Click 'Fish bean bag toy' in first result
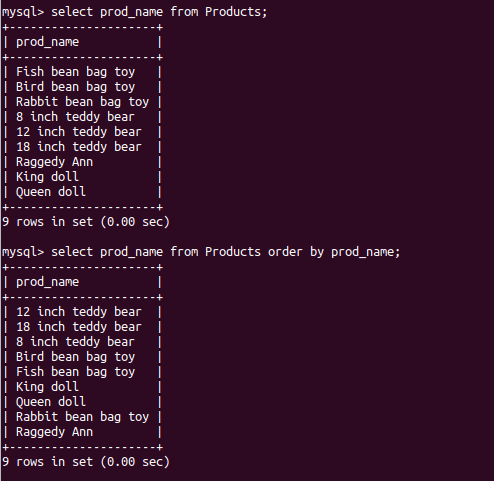 point(76,72)
